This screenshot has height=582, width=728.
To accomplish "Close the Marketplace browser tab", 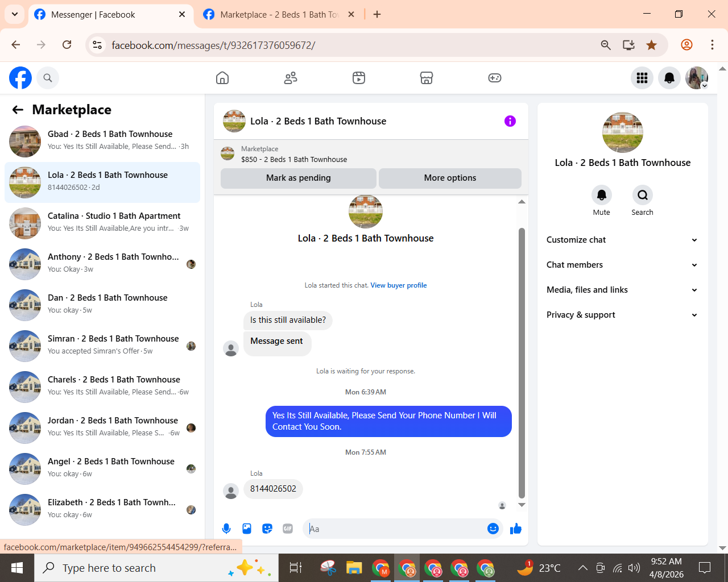I will coord(351,15).
